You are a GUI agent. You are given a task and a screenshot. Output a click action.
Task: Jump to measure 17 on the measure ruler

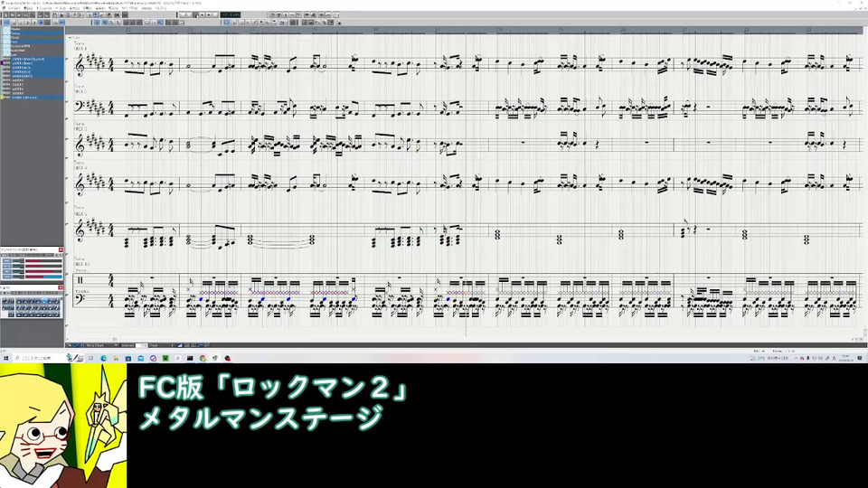(x=438, y=29)
